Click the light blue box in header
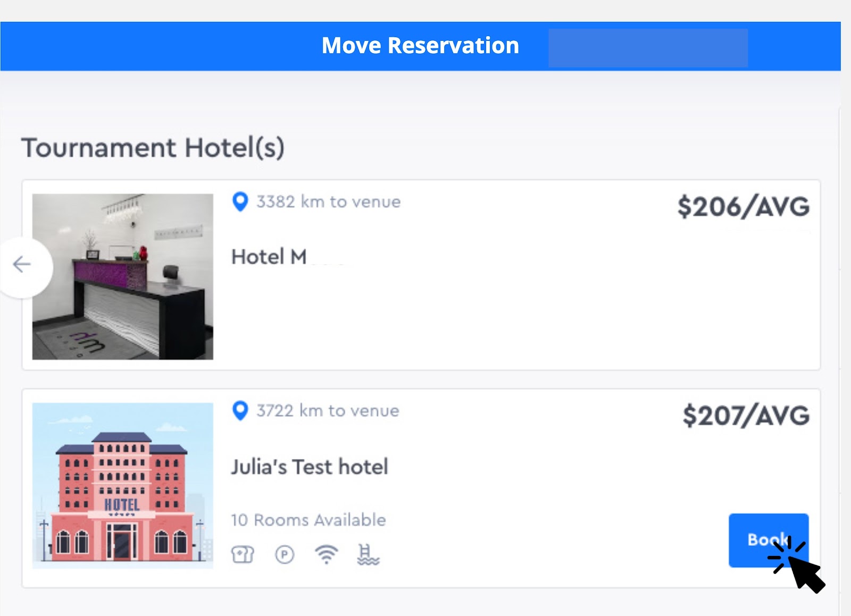 pos(648,48)
